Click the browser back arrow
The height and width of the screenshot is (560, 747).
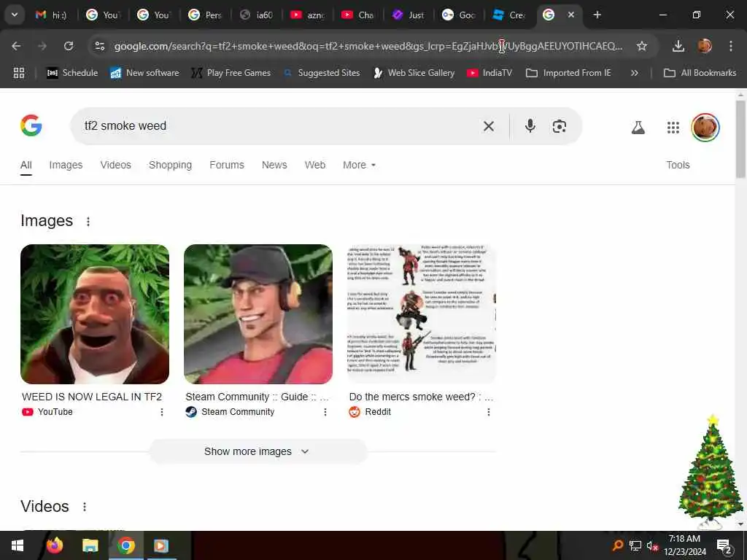click(16, 46)
